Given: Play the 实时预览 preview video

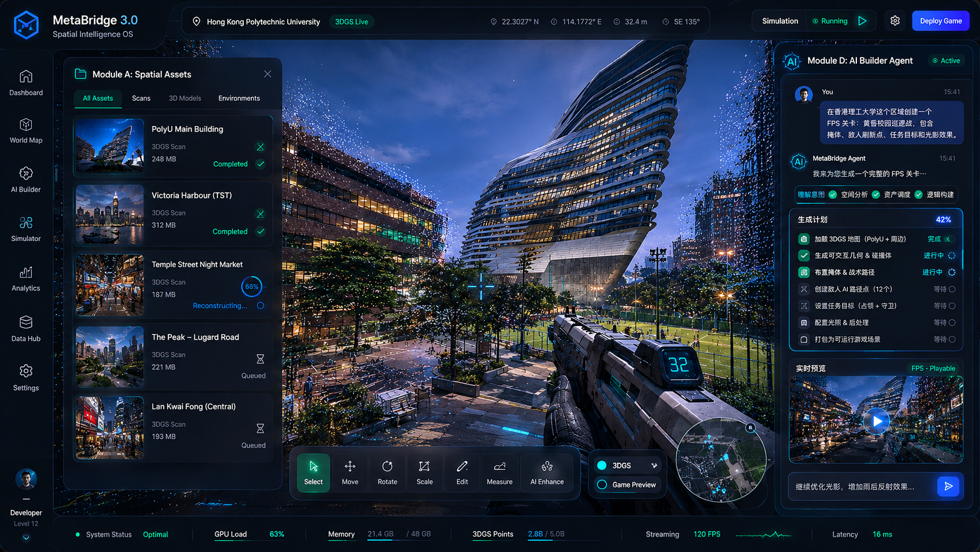Looking at the screenshot, I should [877, 421].
